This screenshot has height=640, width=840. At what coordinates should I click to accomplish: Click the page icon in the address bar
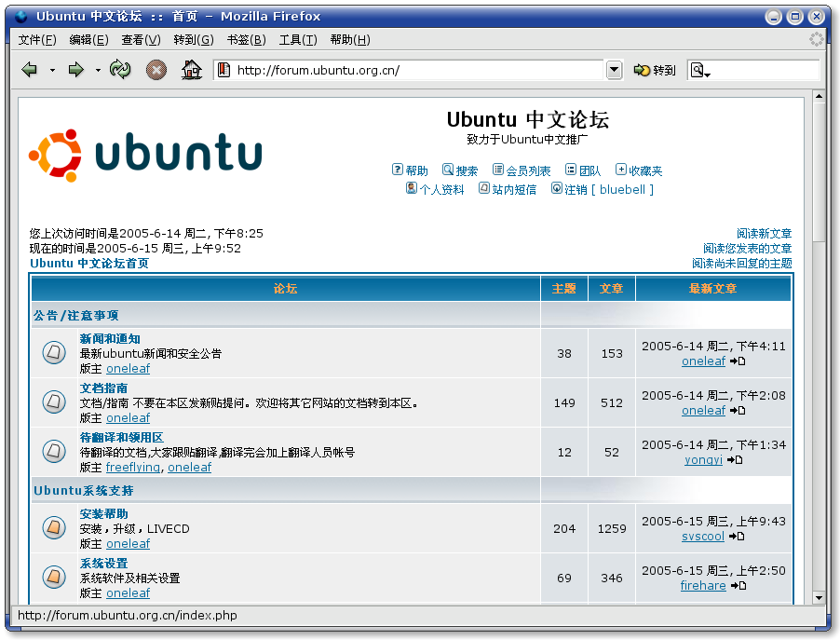(x=224, y=70)
